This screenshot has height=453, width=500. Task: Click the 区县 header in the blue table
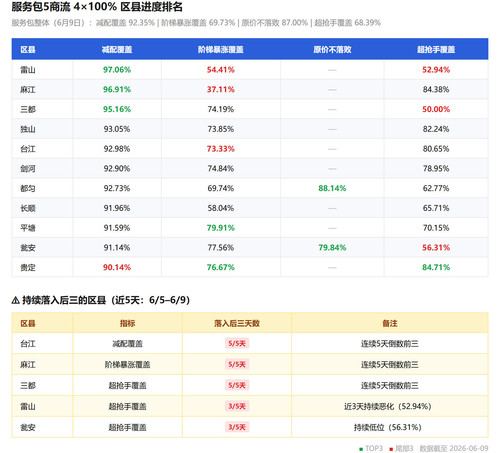pyautogui.click(x=28, y=50)
